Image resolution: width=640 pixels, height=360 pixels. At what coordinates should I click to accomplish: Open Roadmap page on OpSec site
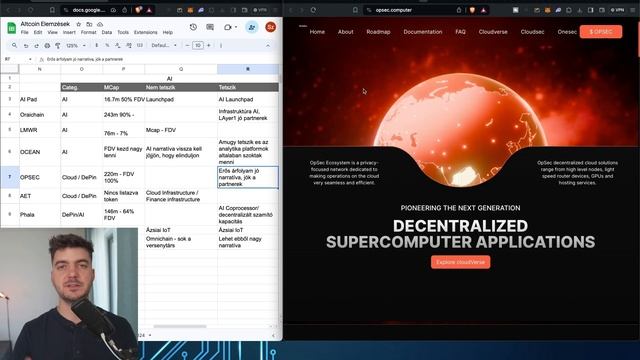(378, 32)
